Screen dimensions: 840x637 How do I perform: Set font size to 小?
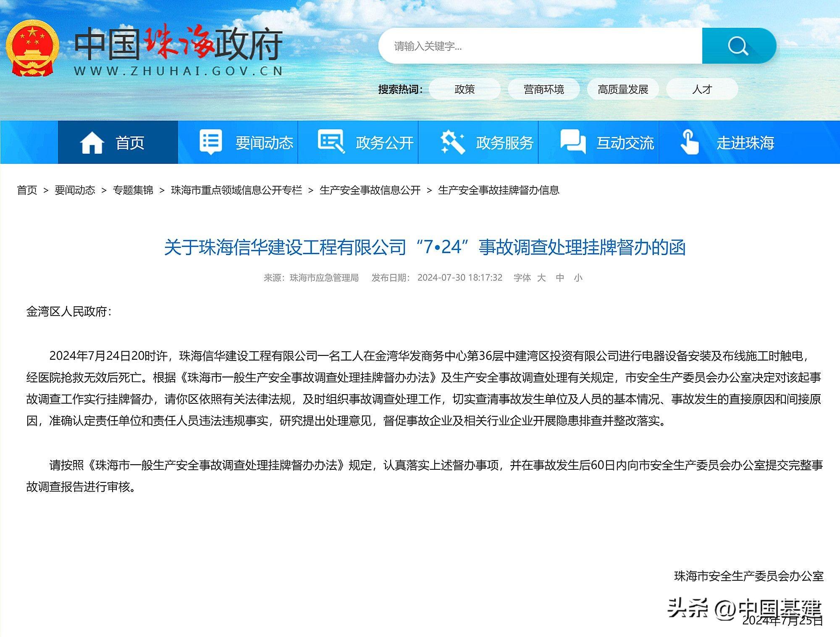tap(578, 278)
